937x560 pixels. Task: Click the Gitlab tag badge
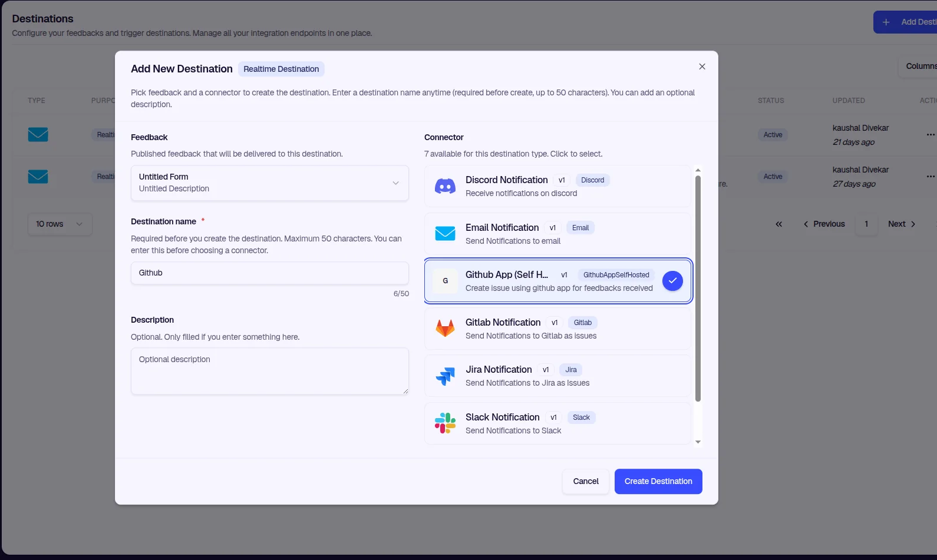point(583,323)
